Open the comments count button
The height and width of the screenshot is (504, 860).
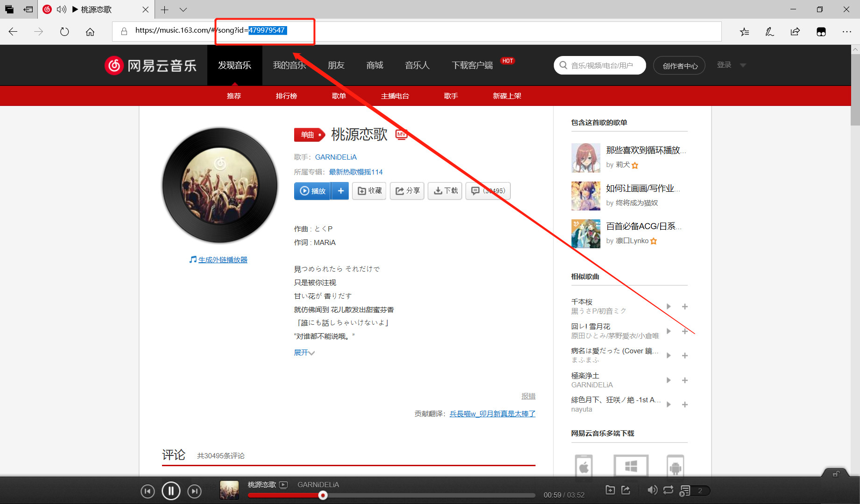(488, 191)
